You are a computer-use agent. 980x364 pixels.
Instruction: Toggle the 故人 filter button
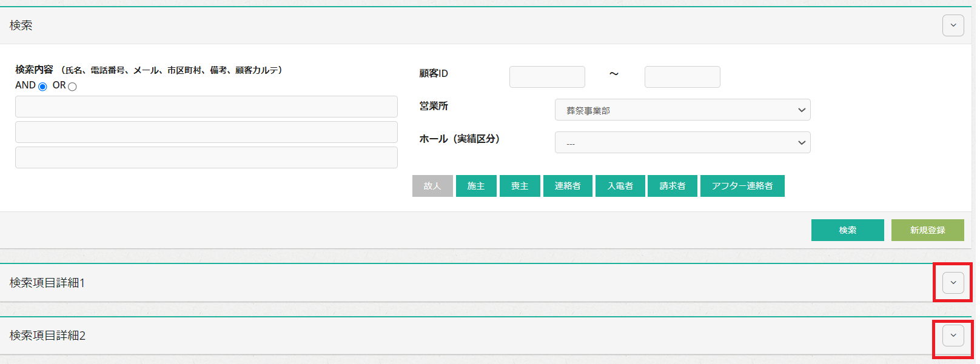pos(432,186)
